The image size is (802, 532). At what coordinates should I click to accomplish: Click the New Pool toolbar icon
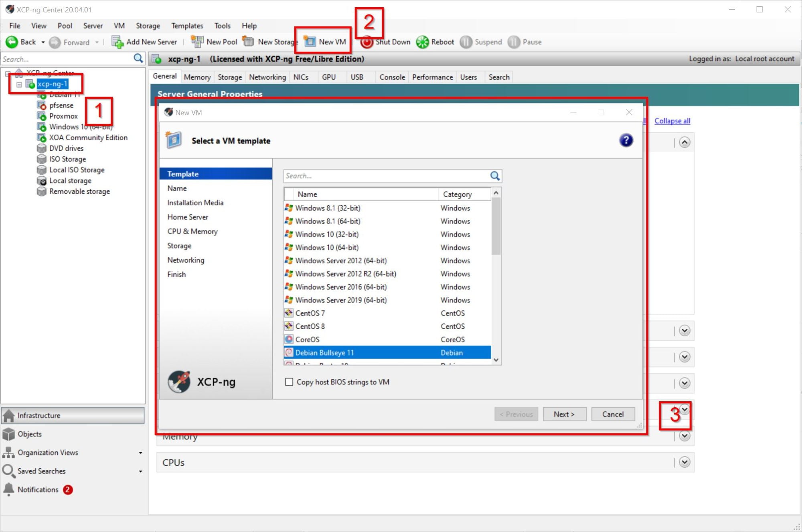[x=197, y=42]
